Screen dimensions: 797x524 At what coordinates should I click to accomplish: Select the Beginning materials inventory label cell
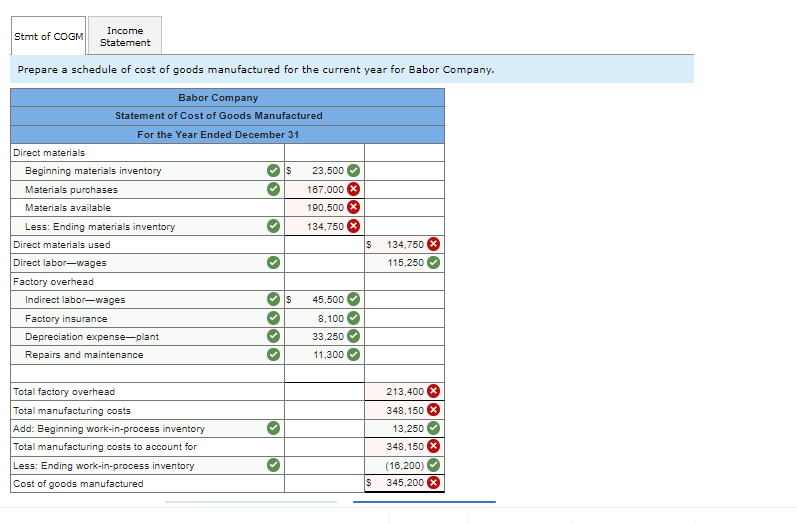(147, 171)
